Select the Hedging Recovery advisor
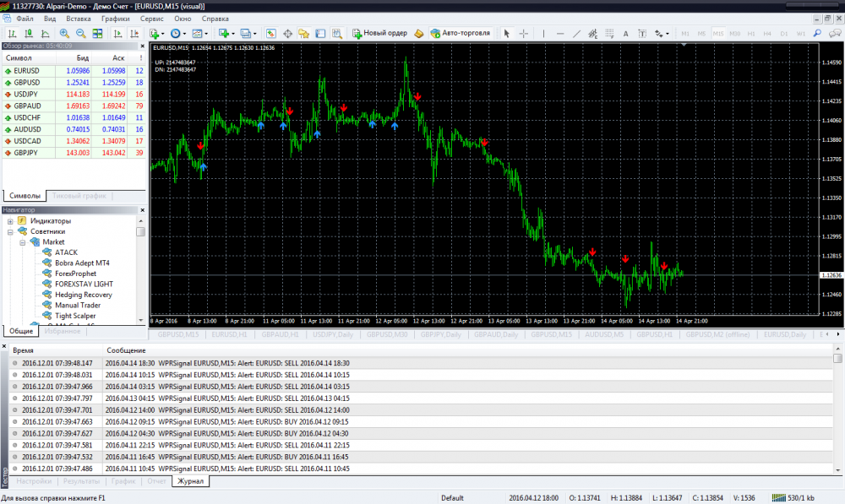 pyautogui.click(x=84, y=295)
